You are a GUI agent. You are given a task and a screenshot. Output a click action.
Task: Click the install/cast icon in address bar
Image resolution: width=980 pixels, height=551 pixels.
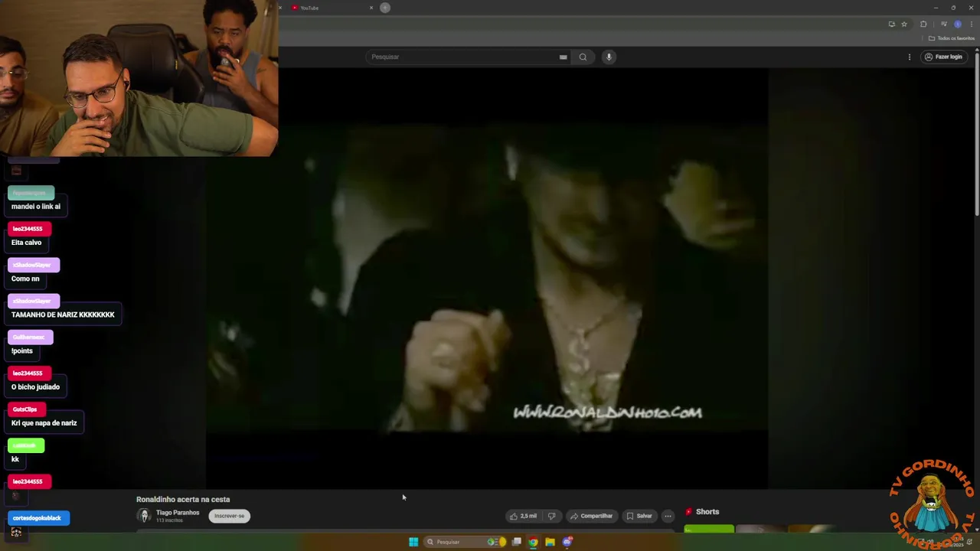pyautogui.click(x=891, y=24)
